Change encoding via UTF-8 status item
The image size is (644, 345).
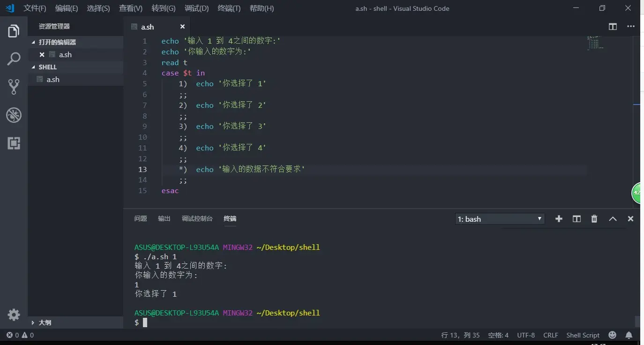coord(526,335)
